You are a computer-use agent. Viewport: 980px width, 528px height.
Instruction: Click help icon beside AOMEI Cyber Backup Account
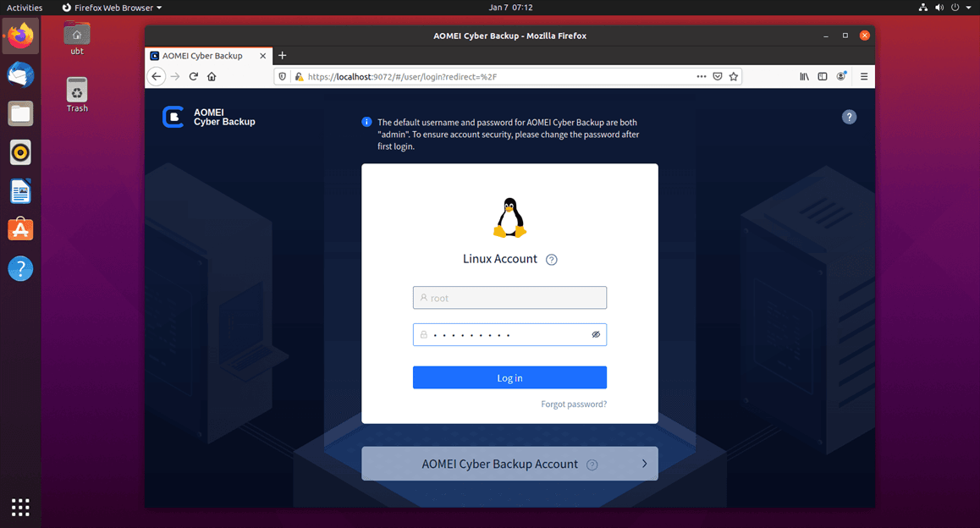pos(592,465)
